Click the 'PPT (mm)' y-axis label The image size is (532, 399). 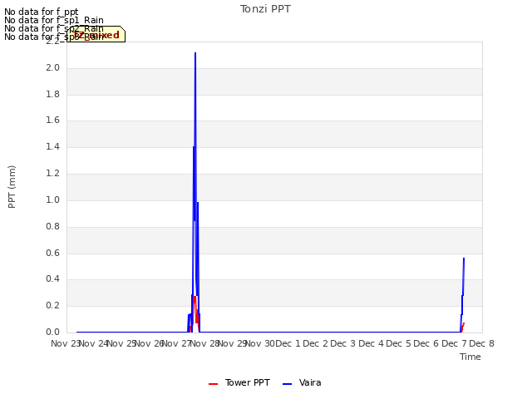12,187
